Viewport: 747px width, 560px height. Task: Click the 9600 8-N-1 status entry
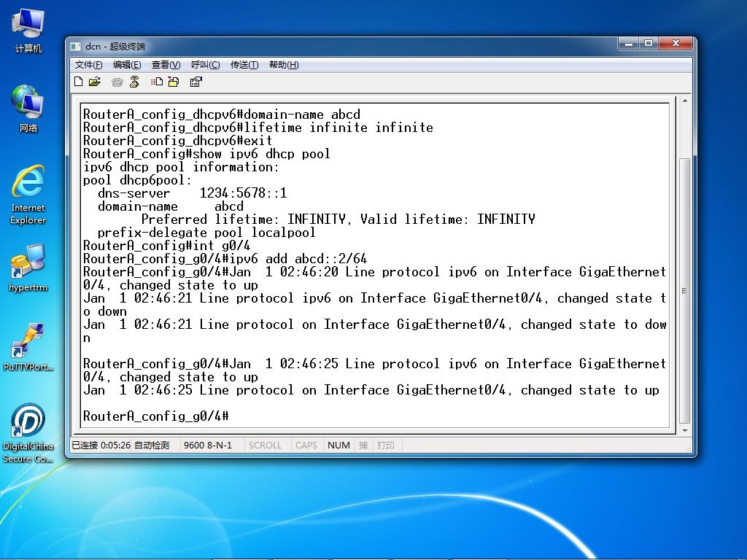click(208, 446)
